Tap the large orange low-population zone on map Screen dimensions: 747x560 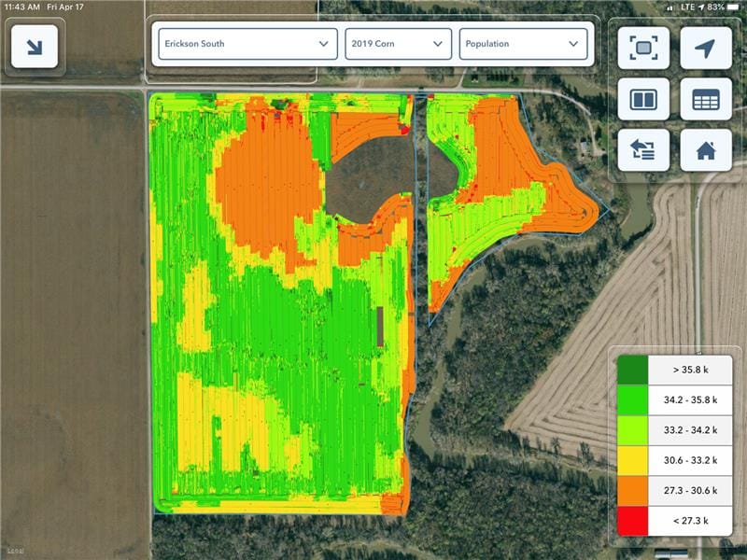(266, 187)
